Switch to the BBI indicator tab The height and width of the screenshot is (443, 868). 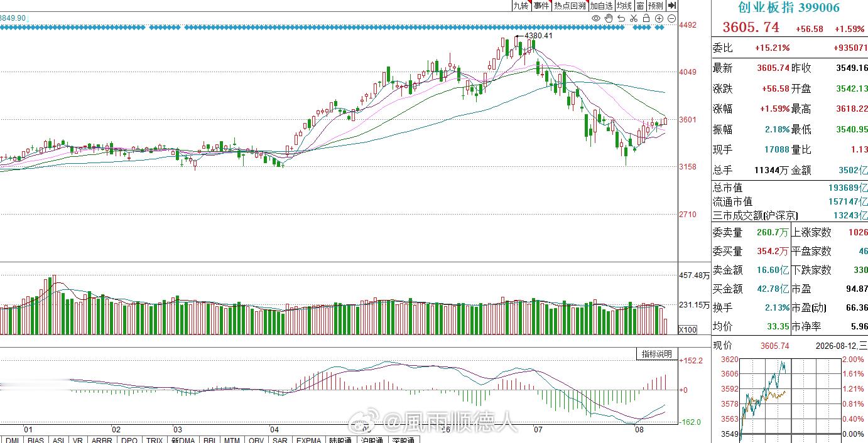[210, 440]
